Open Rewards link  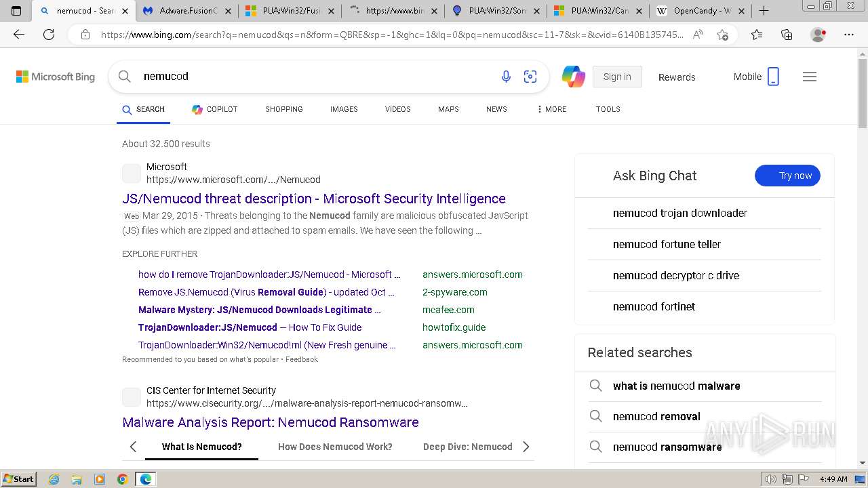click(677, 77)
